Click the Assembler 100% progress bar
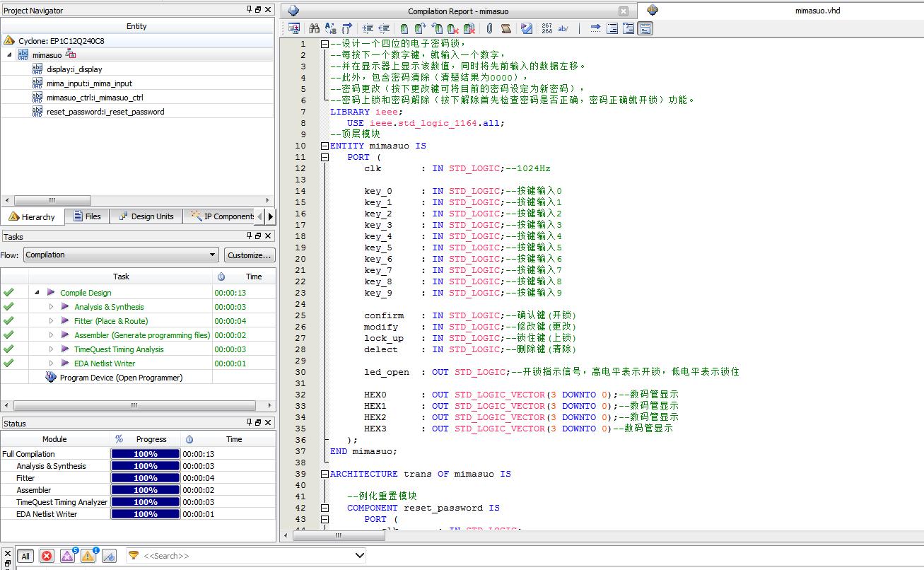 point(146,490)
